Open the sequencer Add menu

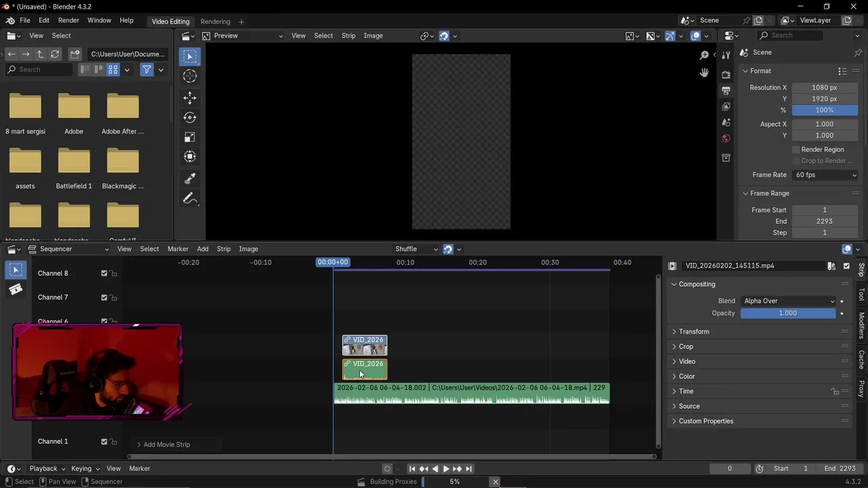tap(203, 249)
